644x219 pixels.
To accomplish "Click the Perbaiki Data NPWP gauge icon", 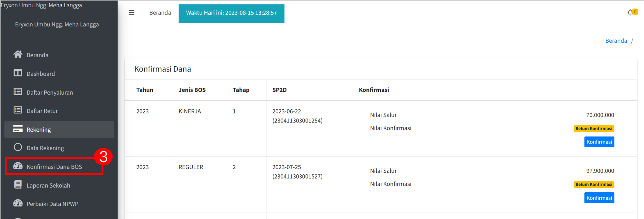I will pos(18,203).
